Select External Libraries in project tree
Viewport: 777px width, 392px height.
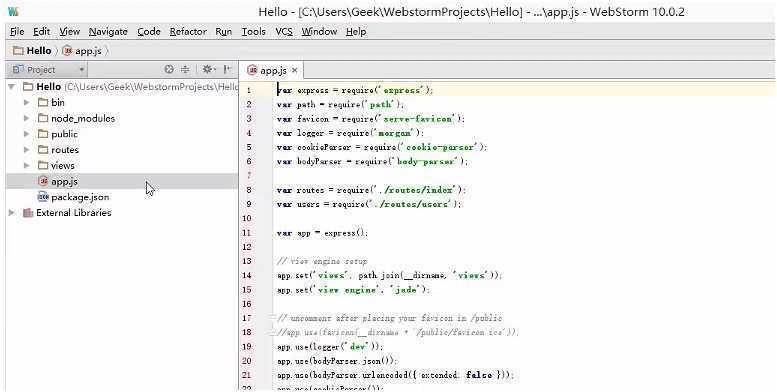(x=74, y=213)
